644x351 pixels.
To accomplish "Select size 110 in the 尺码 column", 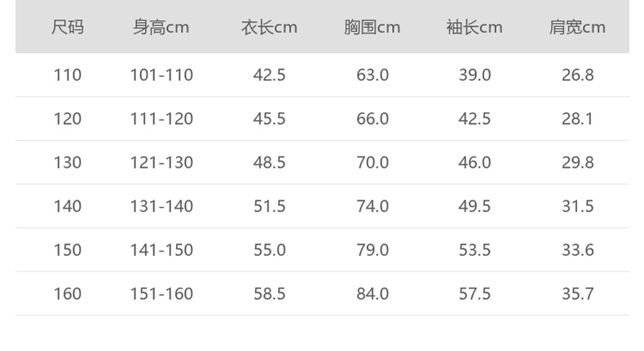I will coord(68,75).
